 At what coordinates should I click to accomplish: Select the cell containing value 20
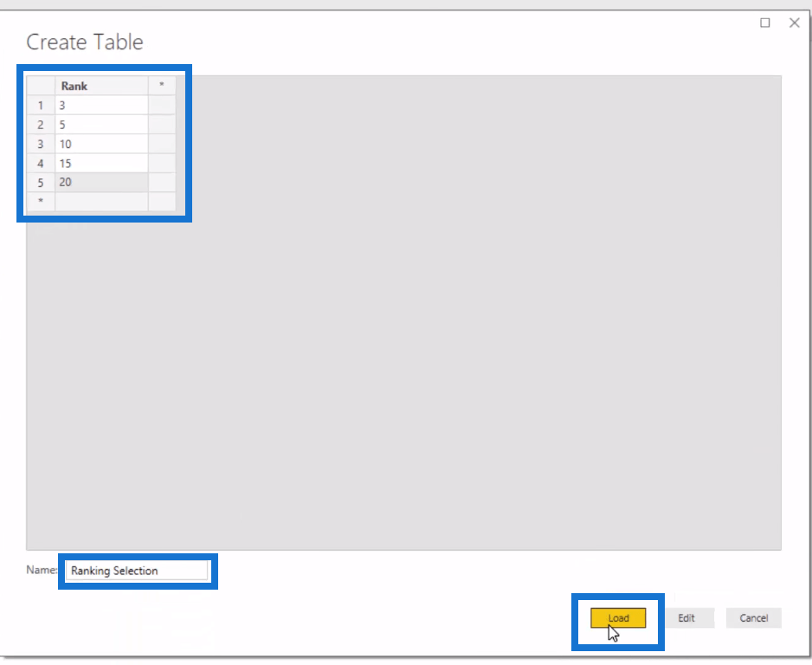coord(101,183)
